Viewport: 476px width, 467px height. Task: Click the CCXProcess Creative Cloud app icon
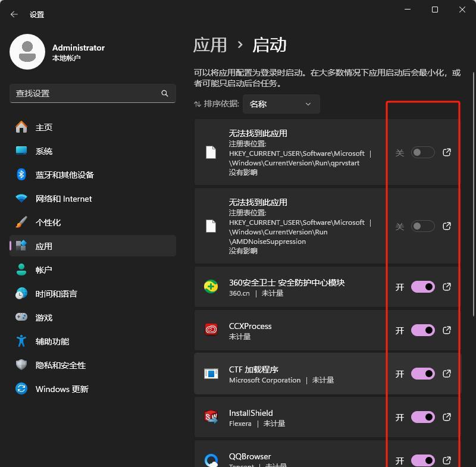[211, 330]
